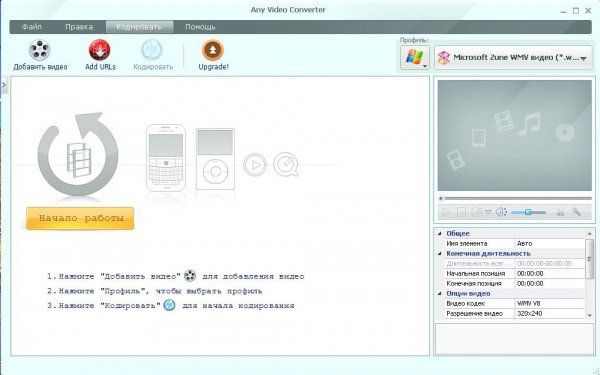Click the Длительность всего row label

click(x=478, y=264)
